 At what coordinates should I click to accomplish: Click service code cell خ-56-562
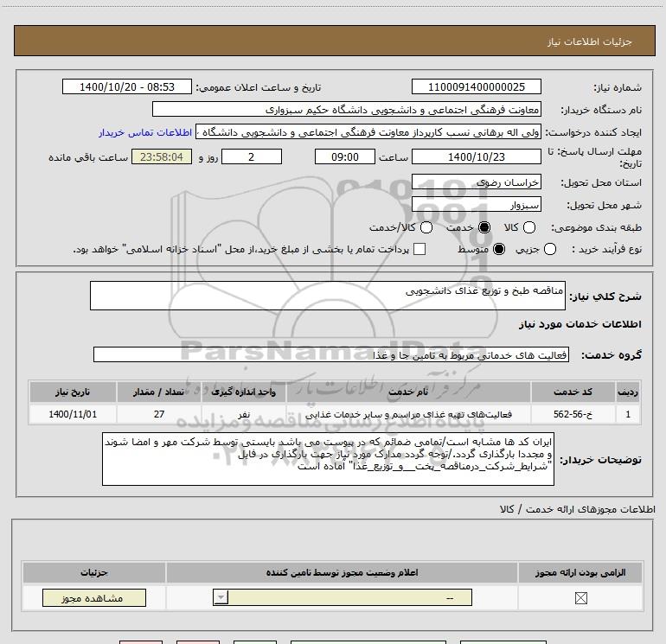tap(573, 414)
